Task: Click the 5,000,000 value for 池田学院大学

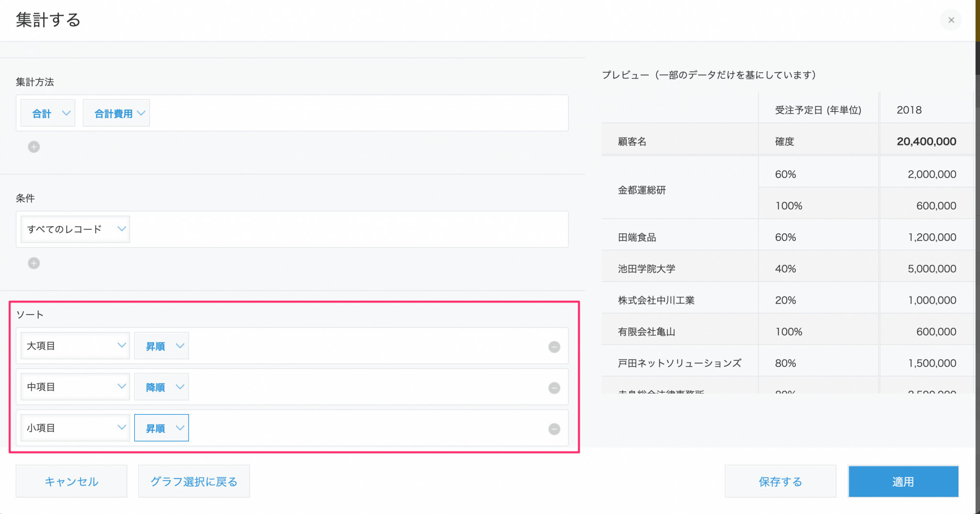Action: pos(932,269)
